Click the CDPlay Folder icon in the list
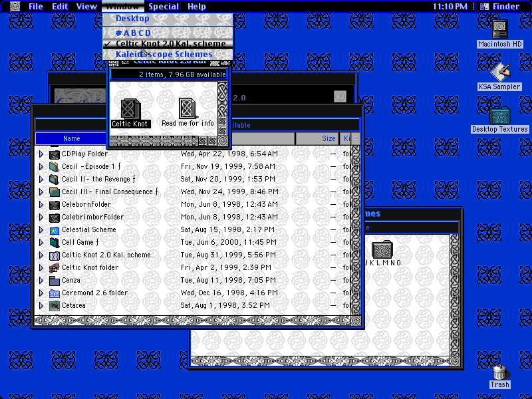 (55, 154)
